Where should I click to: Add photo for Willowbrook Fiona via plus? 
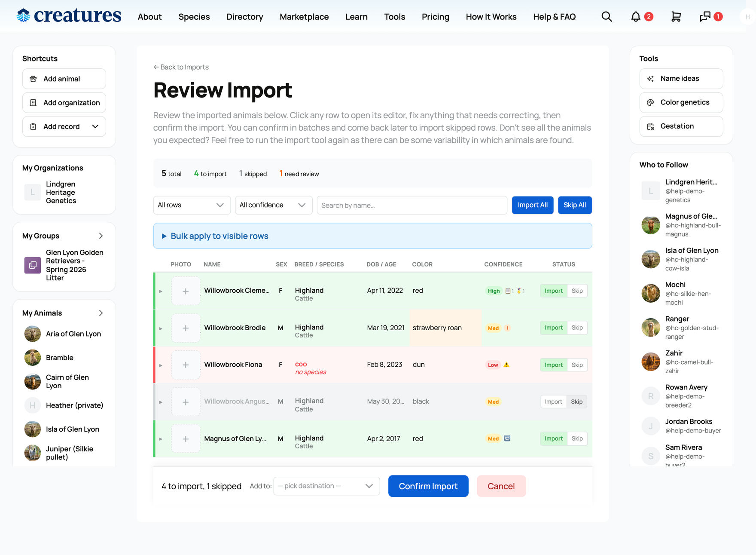186,365
